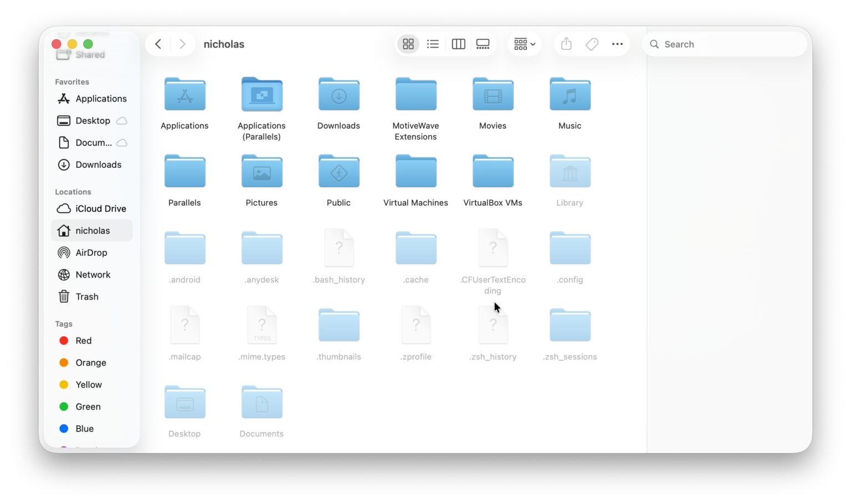Select the Music folder icon
The height and width of the screenshot is (504, 851).
pyautogui.click(x=570, y=94)
